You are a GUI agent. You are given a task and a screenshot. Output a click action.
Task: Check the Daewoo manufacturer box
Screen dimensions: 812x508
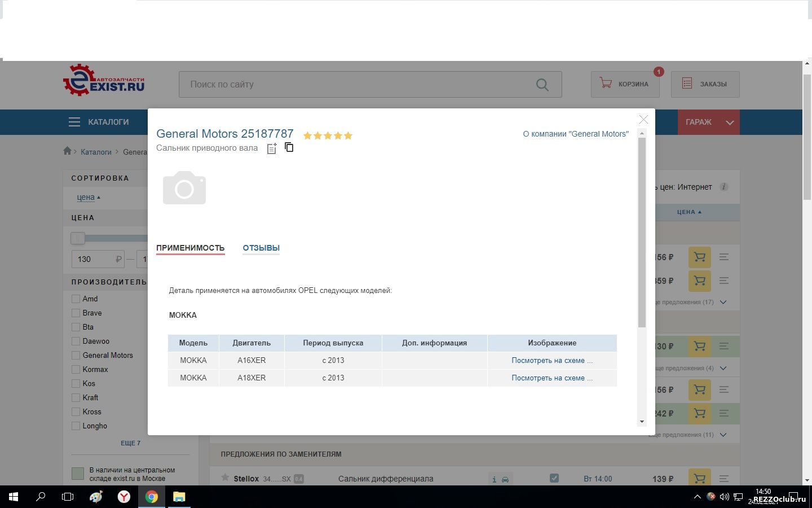(76, 341)
